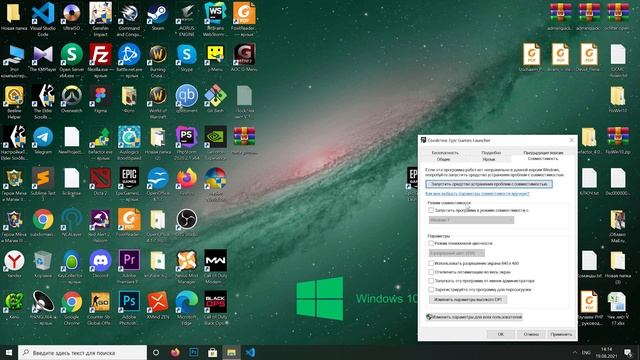640x360 pixels.
Task: Open the Steam desktop shortcut
Action: 158,17
